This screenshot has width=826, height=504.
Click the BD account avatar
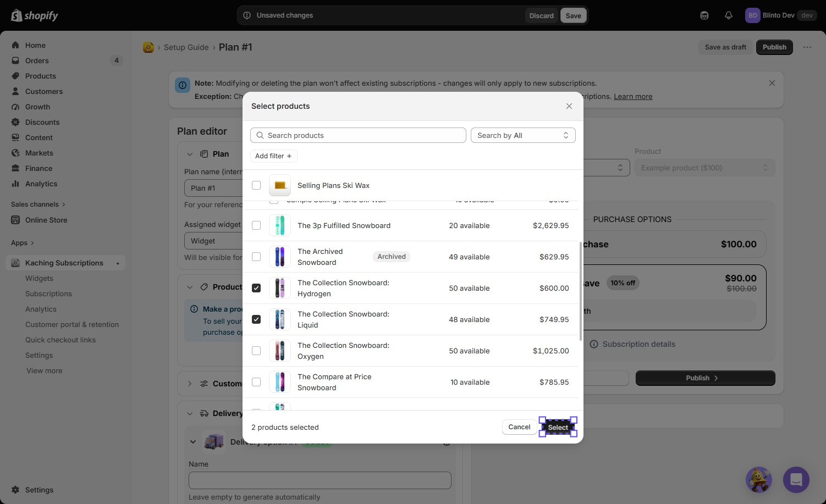(752, 15)
